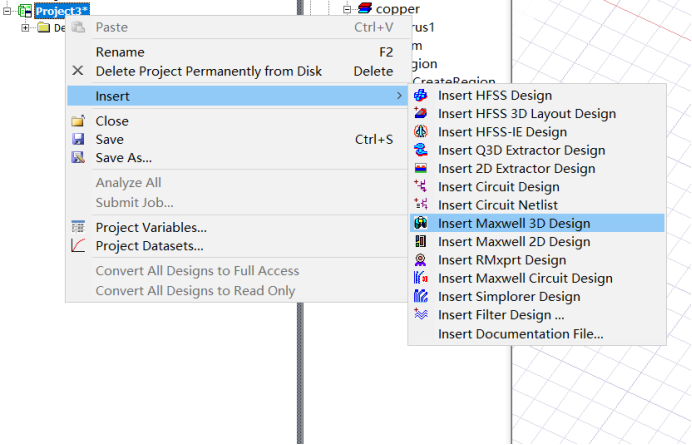Select Save from the context menu

237,140
